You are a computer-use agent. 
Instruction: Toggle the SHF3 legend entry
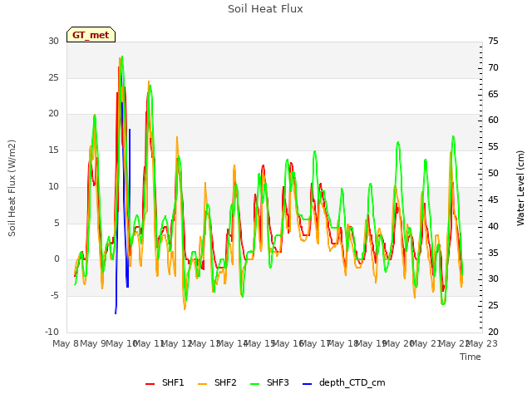tap(269, 382)
